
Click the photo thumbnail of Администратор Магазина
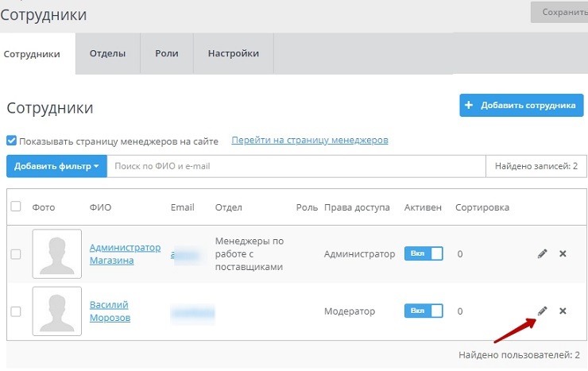(56, 253)
